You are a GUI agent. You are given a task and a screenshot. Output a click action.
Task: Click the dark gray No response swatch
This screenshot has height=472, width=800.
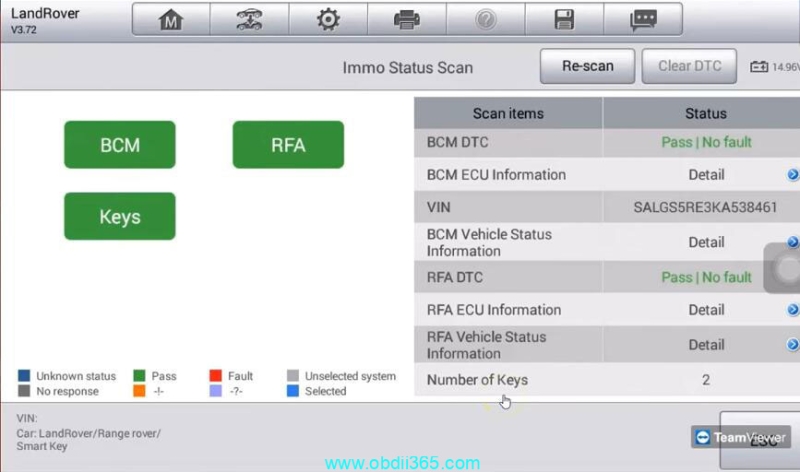pos(24,391)
